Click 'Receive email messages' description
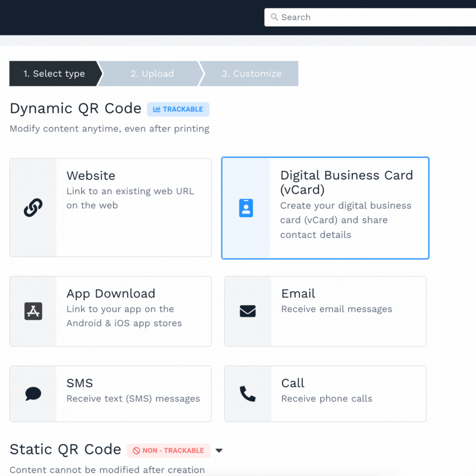This screenshot has height=476, width=476. click(x=337, y=309)
